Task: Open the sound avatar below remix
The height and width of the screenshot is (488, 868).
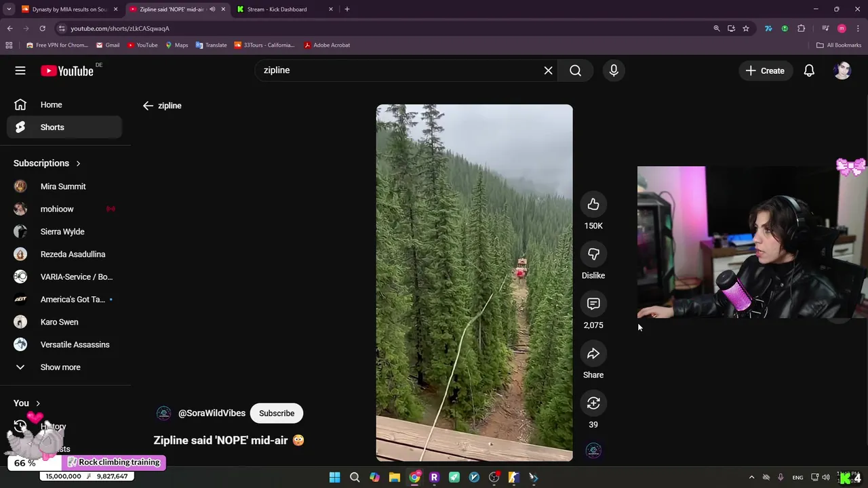Action: pos(593,451)
